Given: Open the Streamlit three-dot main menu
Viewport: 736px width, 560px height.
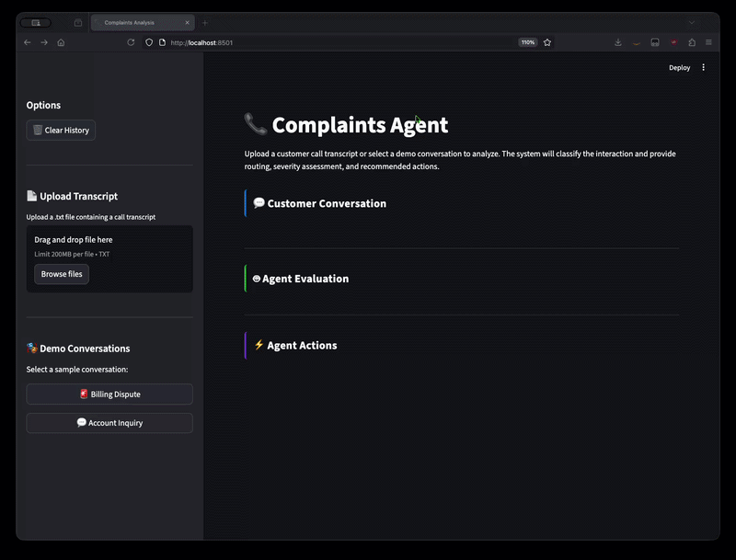Looking at the screenshot, I should click(703, 67).
